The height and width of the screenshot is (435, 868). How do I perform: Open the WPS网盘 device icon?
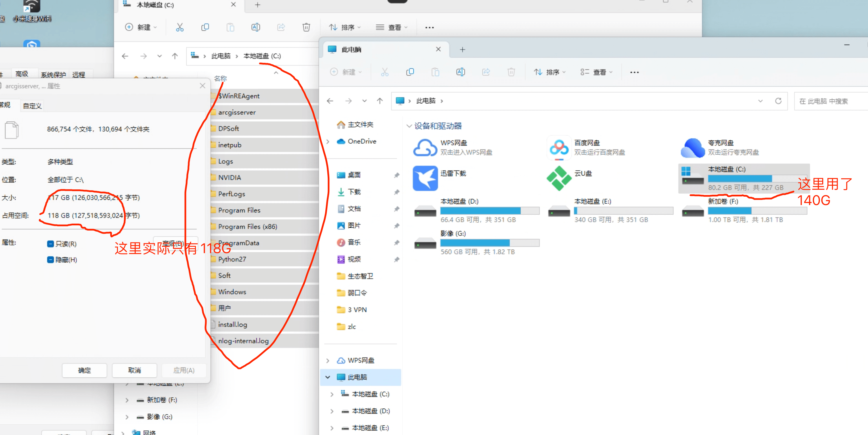[425, 148]
